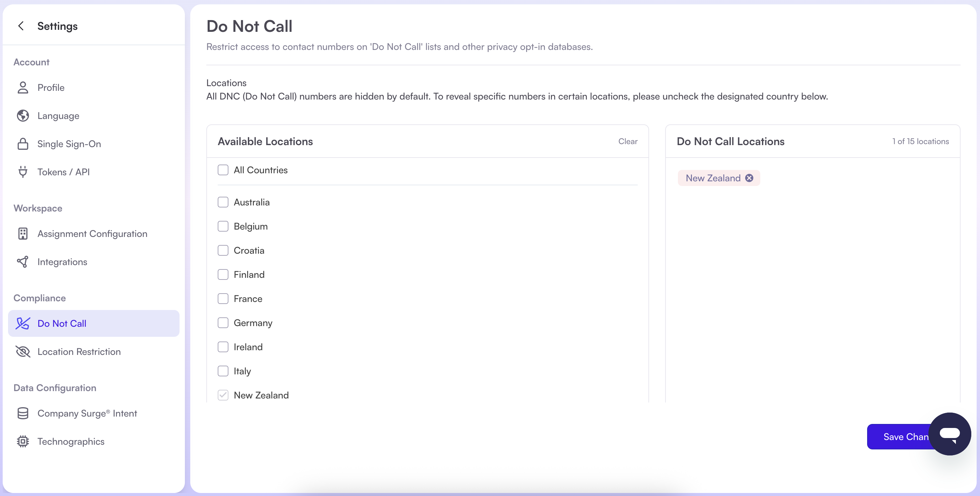Remove New Zealand tag with the x icon

point(749,178)
